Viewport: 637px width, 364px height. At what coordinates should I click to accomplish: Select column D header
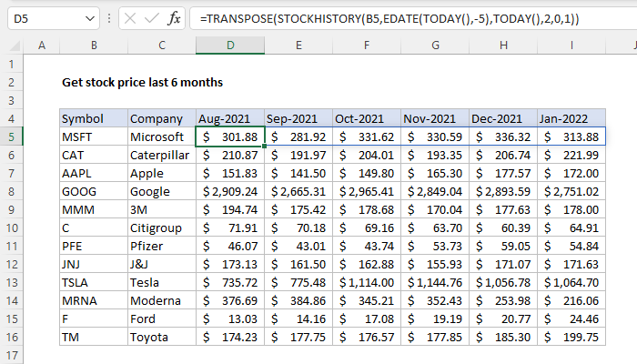tap(230, 45)
